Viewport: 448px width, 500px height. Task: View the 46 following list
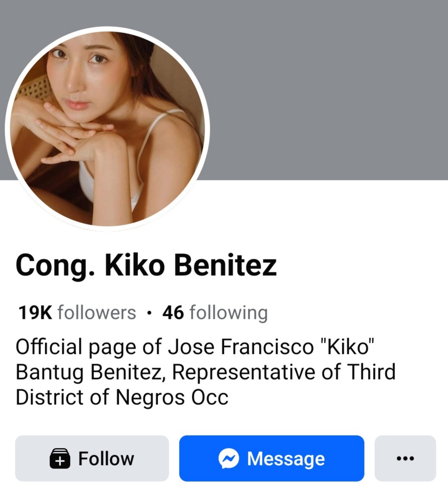coord(215,313)
